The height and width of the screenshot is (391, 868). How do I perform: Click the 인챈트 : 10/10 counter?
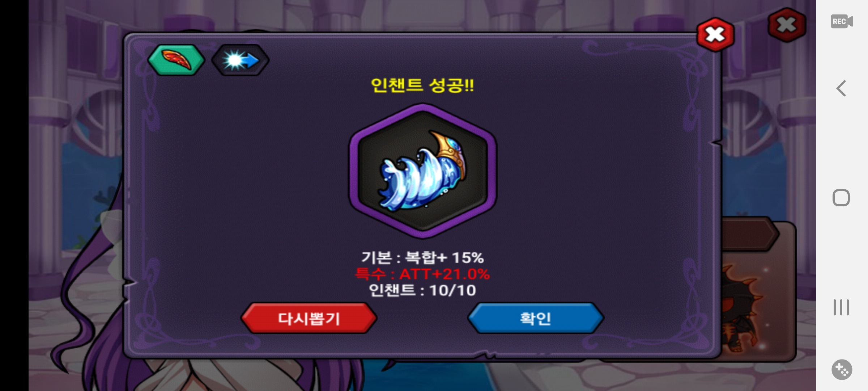pyautogui.click(x=422, y=290)
